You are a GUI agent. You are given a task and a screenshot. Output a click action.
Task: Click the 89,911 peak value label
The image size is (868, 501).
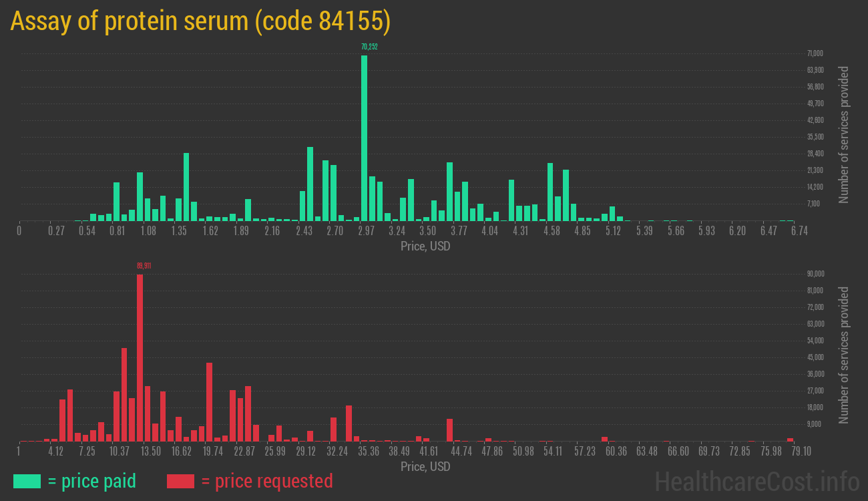point(144,266)
